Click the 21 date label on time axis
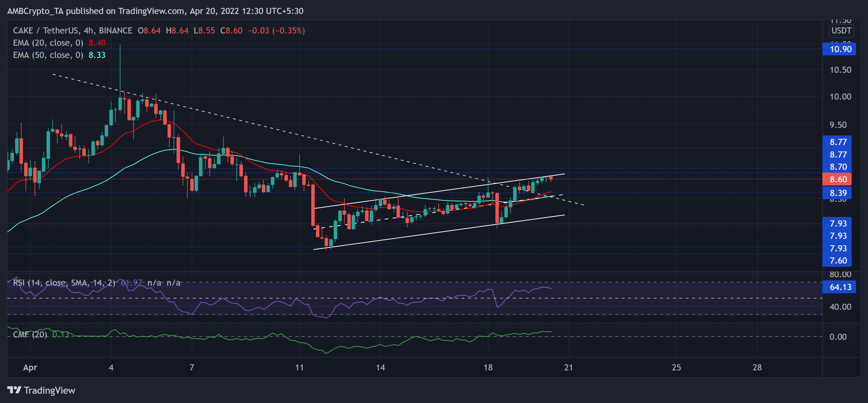The image size is (868, 403). click(x=568, y=367)
